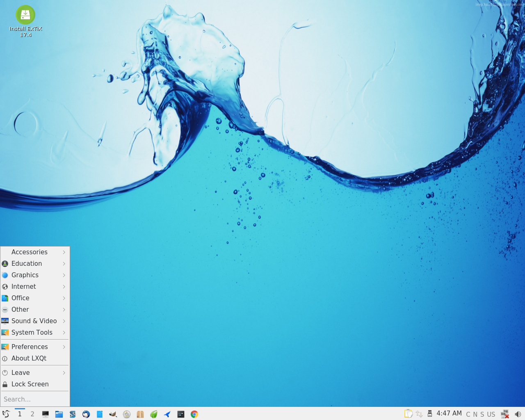The width and height of the screenshot is (525, 420).
Task: Expand the Accessories submenu
Action: [35, 252]
